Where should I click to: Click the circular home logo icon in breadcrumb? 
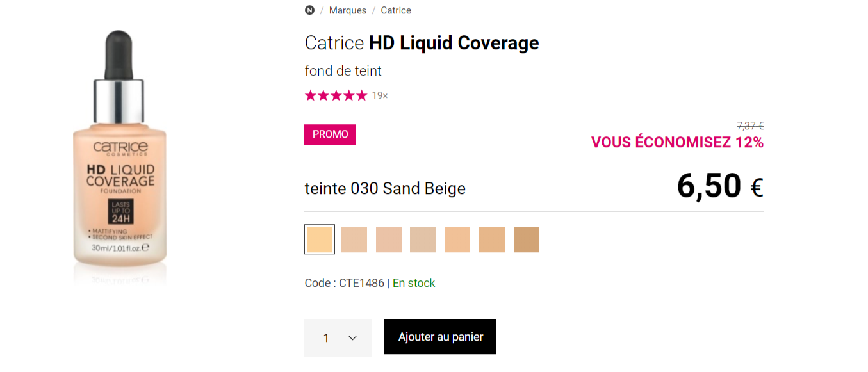point(309,10)
